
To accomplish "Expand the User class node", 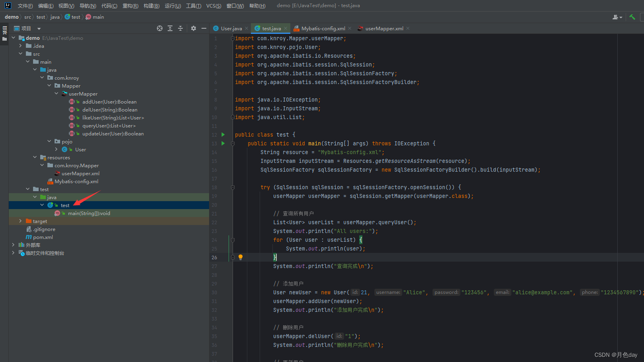I will pyautogui.click(x=57, y=149).
